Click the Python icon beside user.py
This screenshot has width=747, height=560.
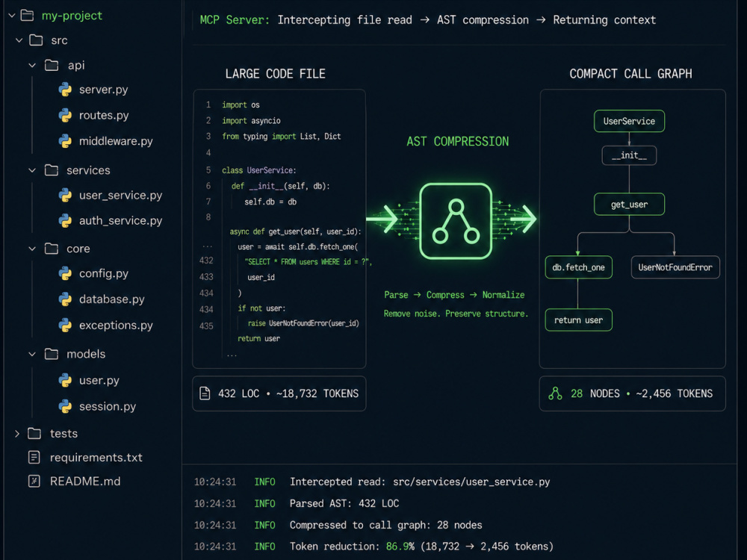pyautogui.click(x=65, y=380)
